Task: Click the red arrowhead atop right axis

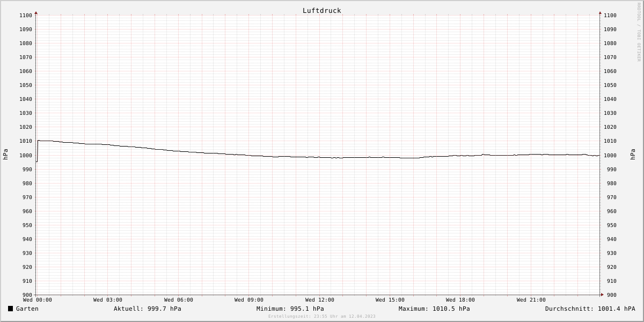Action: (x=600, y=12)
